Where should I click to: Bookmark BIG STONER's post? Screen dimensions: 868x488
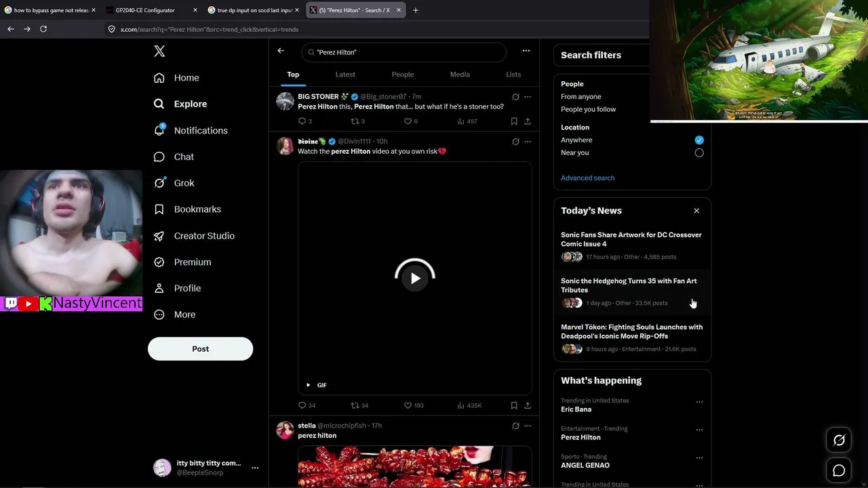pyautogui.click(x=514, y=121)
